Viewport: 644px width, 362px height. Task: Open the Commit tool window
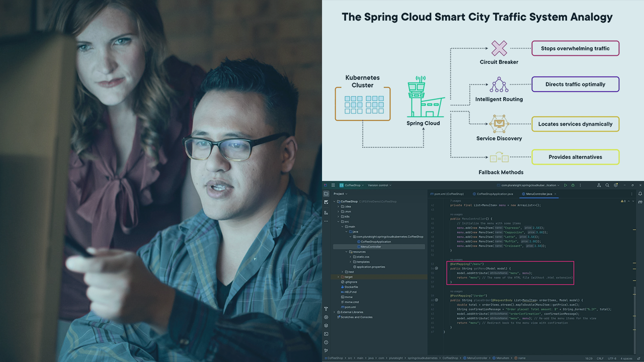326,202
